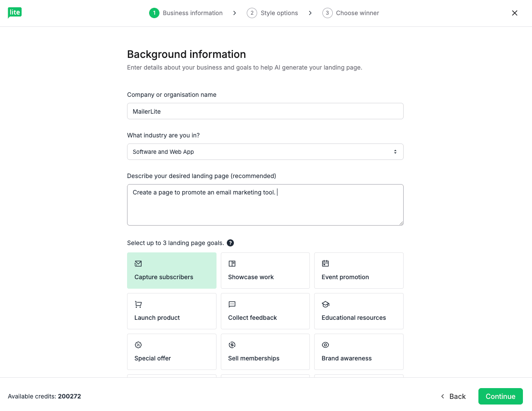Click the landing page goals help icon
Viewport: 532px width, 411px height.
click(230, 243)
